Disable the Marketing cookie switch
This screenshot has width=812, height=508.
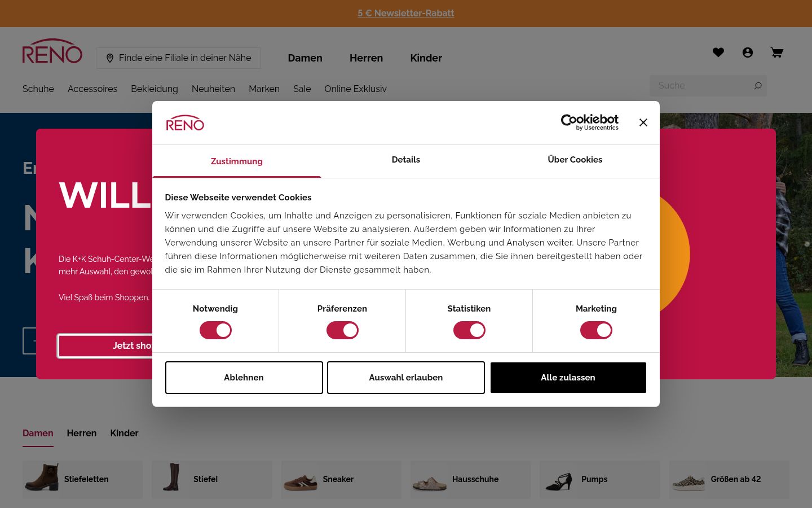[x=596, y=330]
